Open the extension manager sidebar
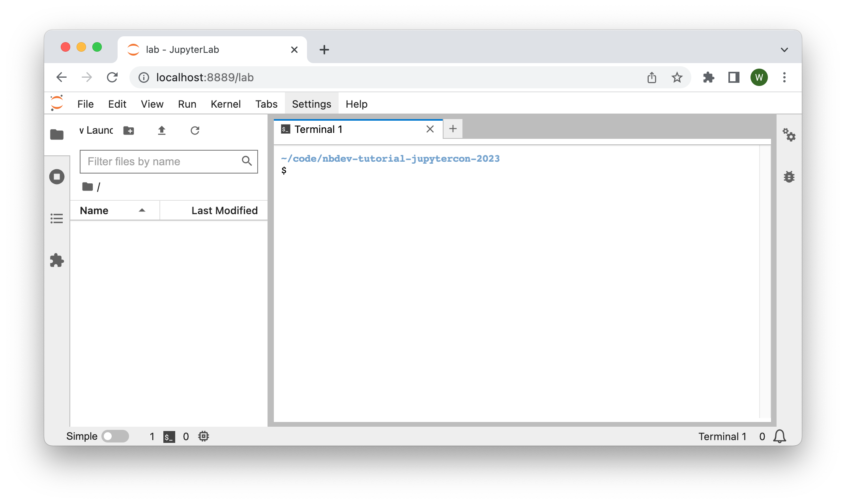The height and width of the screenshot is (504, 846). tap(57, 260)
